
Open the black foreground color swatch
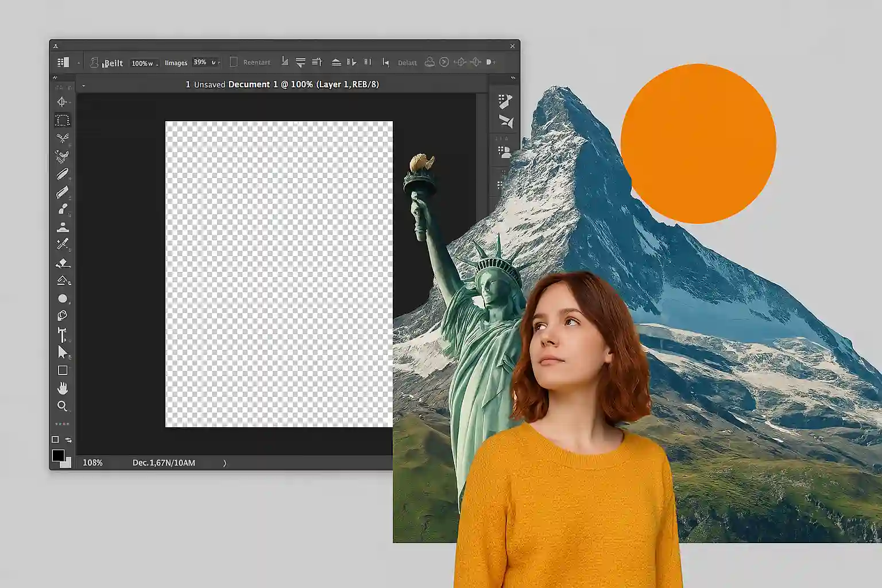[x=57, y=455]
